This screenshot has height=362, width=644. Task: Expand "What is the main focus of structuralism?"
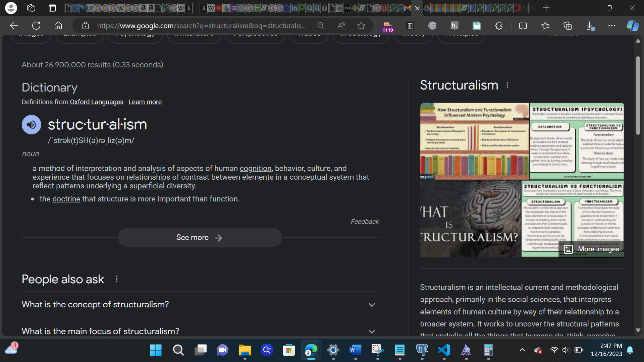tap(372, 331)
